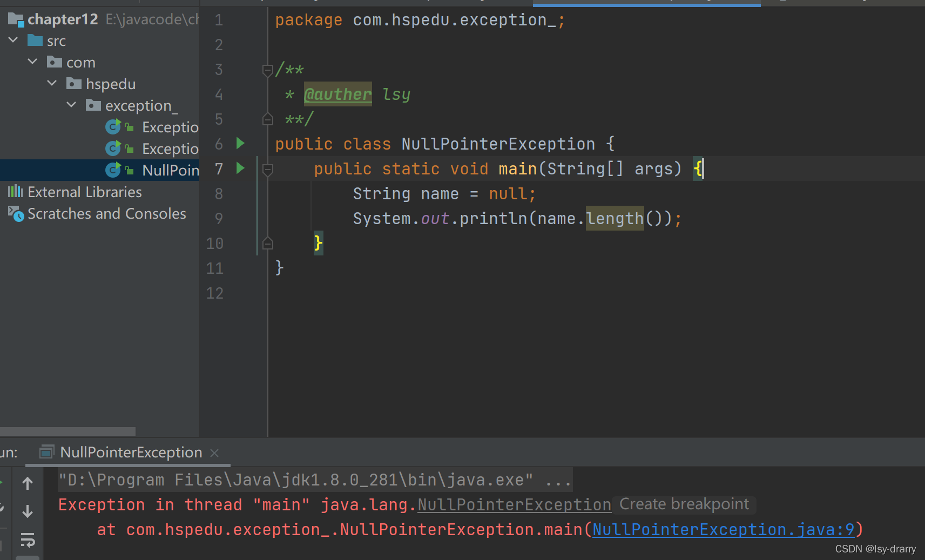Click the com package folder icon
Screen dimensions: 925x560
tap(55, 62)
